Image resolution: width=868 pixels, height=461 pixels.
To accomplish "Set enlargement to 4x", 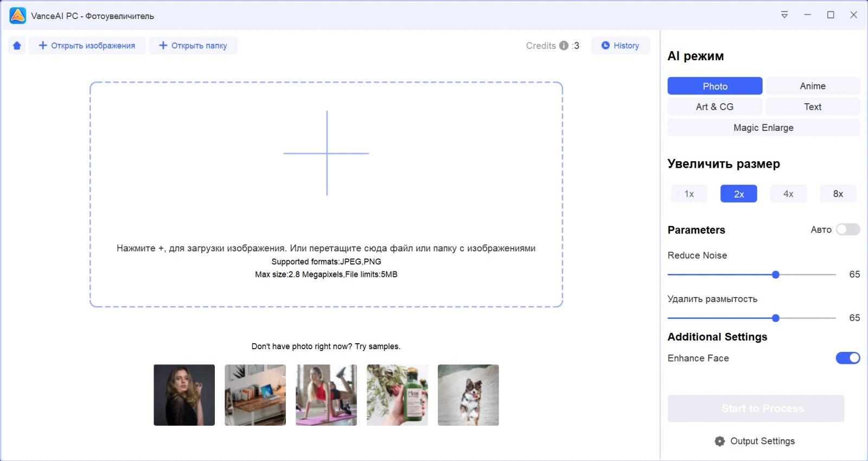I will tap(788, 194).
